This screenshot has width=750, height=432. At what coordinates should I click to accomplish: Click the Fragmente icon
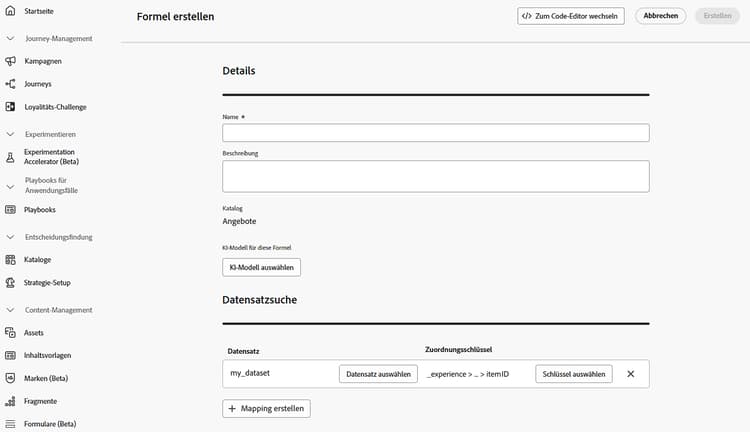click(x=10, y=401)
